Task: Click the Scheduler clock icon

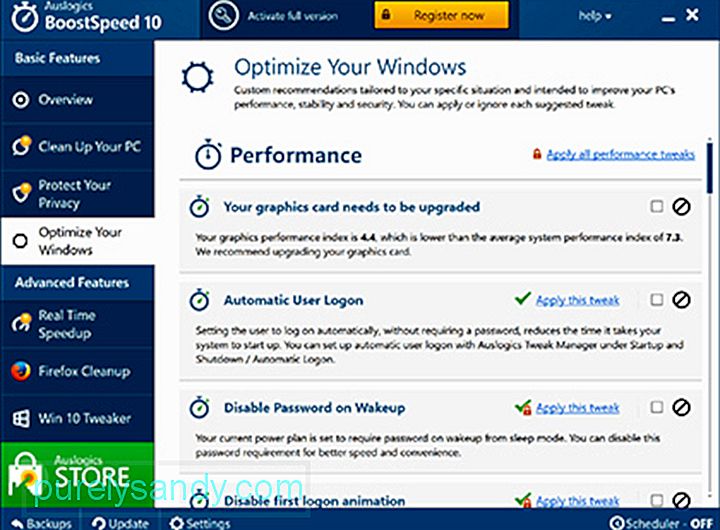Action: 616,523
